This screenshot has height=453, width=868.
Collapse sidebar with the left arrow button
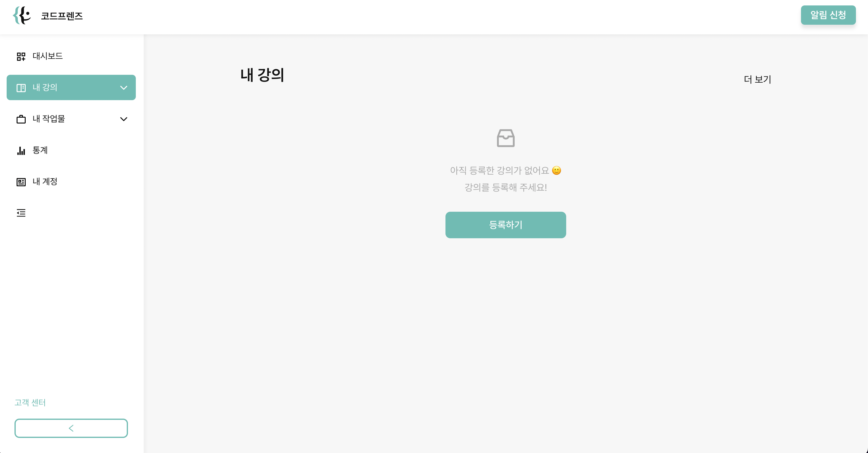[71, 428]
